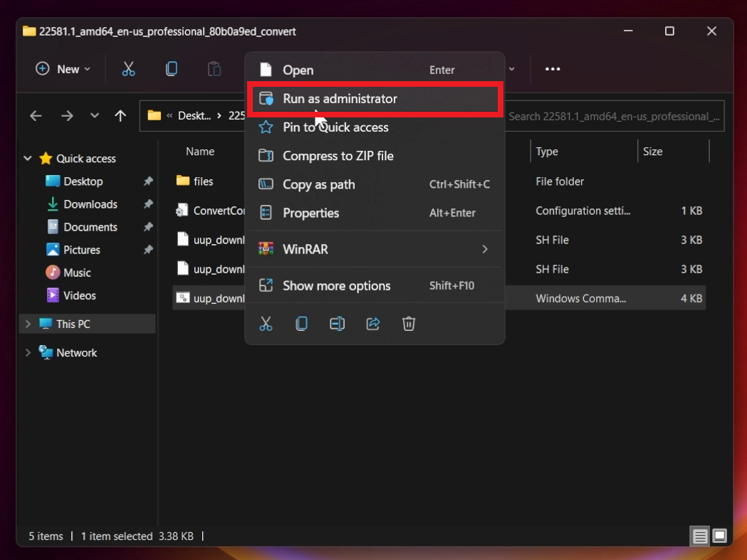
Task: Expand the This PC tree item
Action: 28,323
